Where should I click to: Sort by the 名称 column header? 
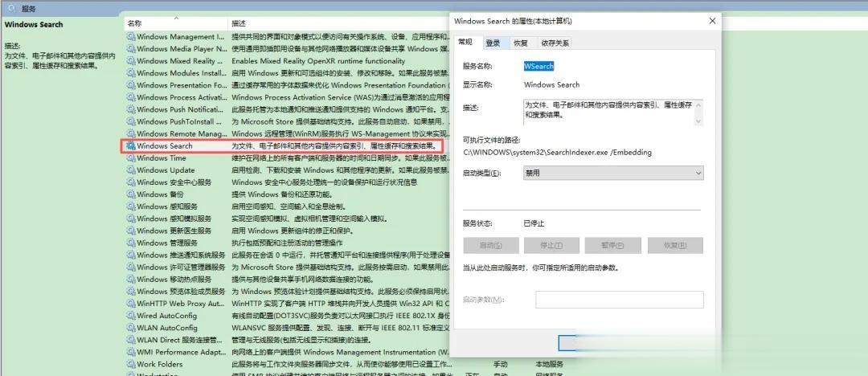point(176,23)
